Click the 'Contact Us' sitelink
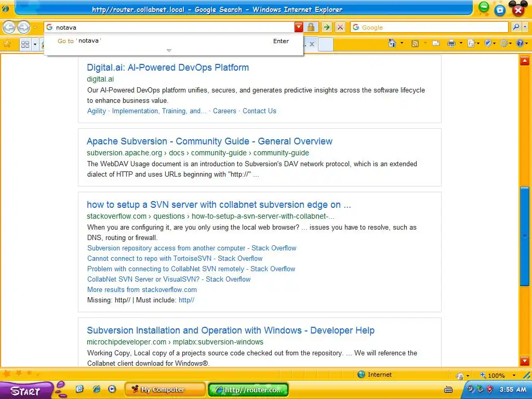532x399 pixels. 260,111
